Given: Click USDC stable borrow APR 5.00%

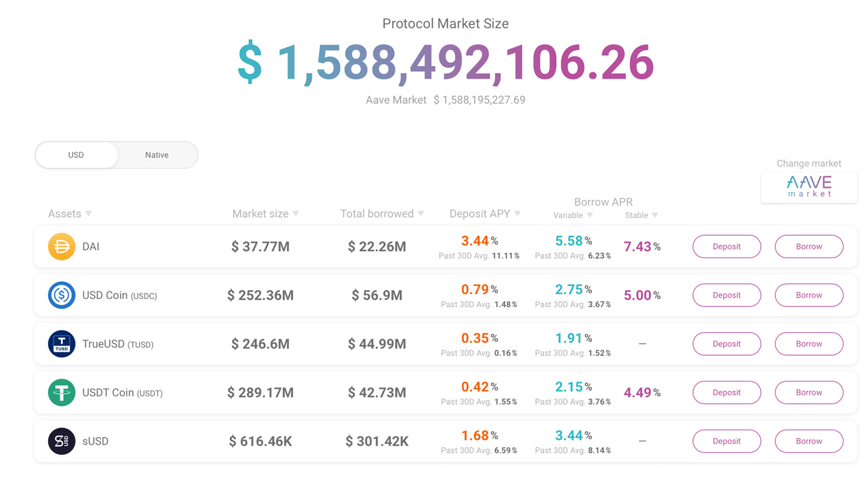Looking at the screenshot, I should (x=642, y=296).
